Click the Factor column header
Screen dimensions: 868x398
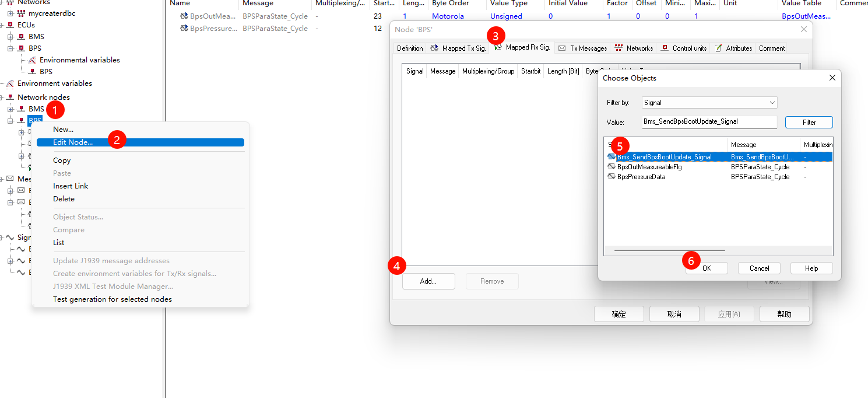click(618, 4)
